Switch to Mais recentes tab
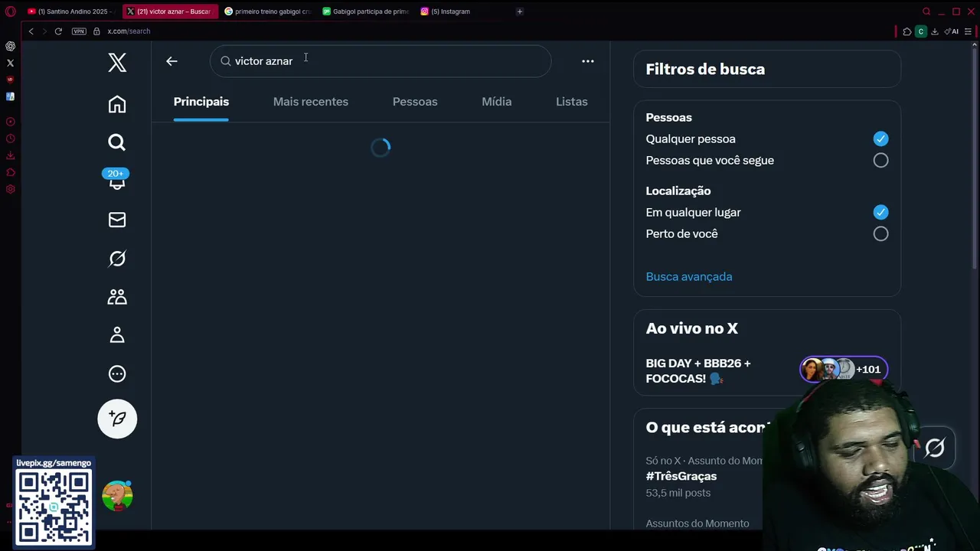Image resolution: width=980 pixels, height=551 pixels. coord(311,102)
